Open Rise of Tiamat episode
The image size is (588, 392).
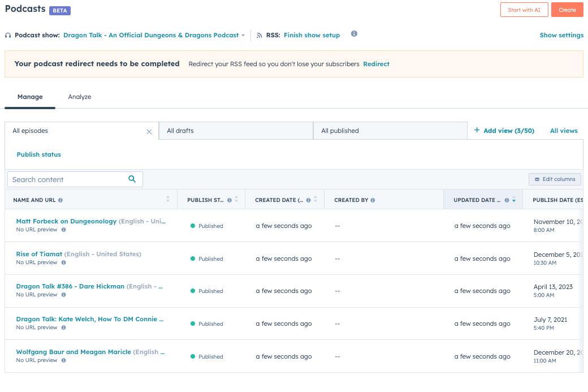click(39, 254)
